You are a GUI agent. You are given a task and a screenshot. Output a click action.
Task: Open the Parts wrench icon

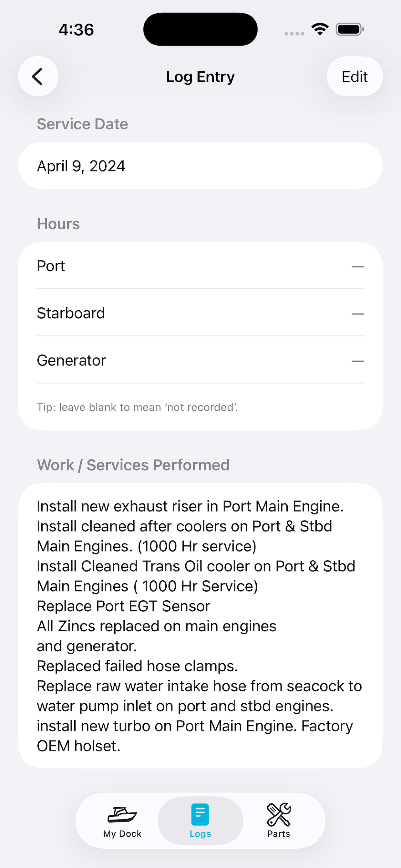279,814
